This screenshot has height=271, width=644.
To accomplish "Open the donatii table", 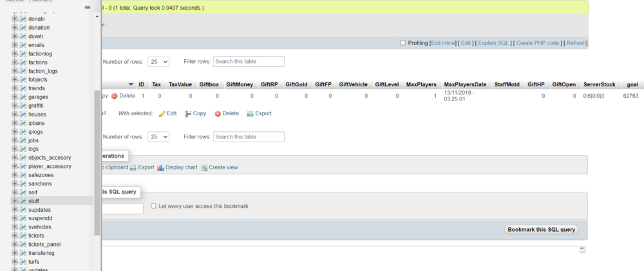I will click(x=37, y=19).
